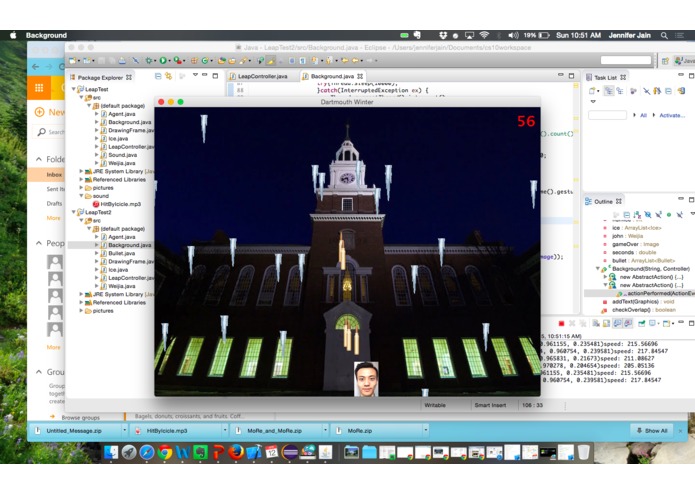695x494 pixels.
Task: Toggle Scheduled view in Task List toolbar
Action: click(x=620, y=91)
